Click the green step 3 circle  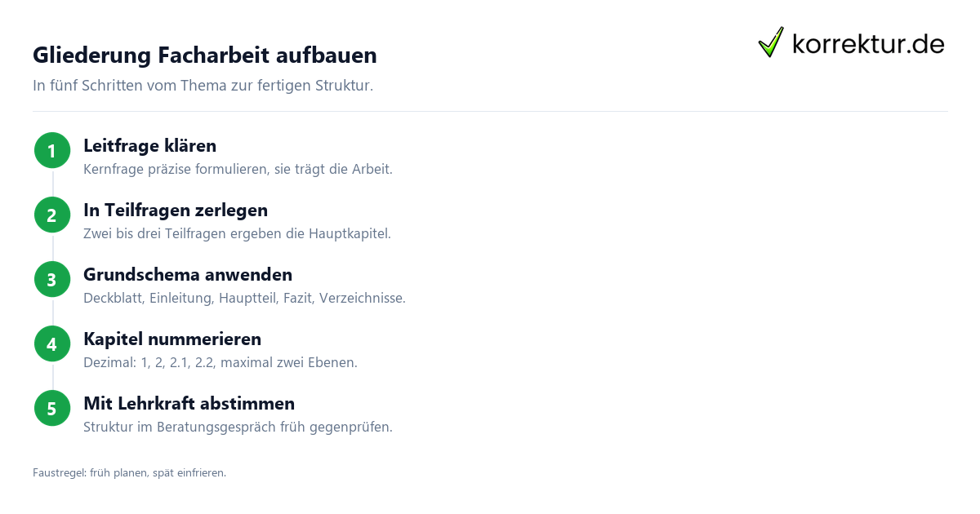click(52, 280)
